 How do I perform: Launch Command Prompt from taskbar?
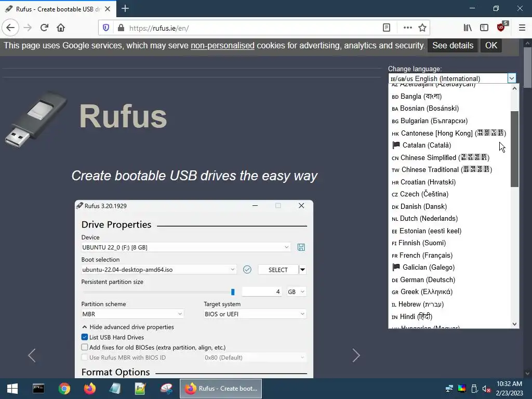pyautogui.click(x=38, y=389)
